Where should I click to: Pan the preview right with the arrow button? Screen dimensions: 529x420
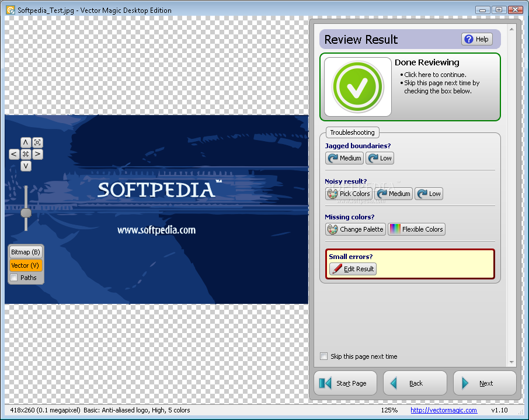point(37,154)
